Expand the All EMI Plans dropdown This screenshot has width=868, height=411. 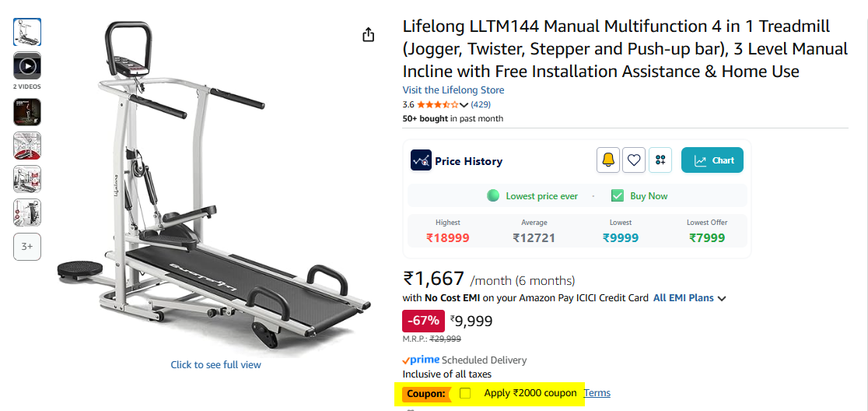tap(689, 298)
